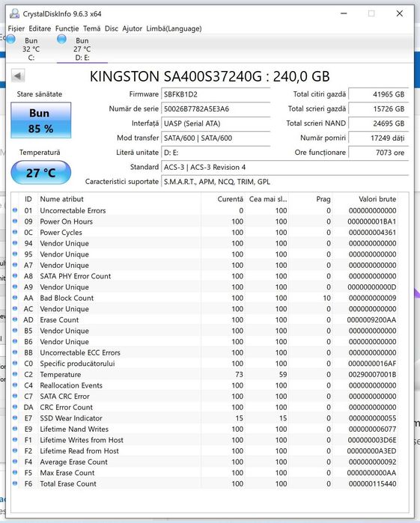Click status dot of SATA CRC Error row
Image resolution: width=420 pixels, height=523 pixels.
(15, 396)
